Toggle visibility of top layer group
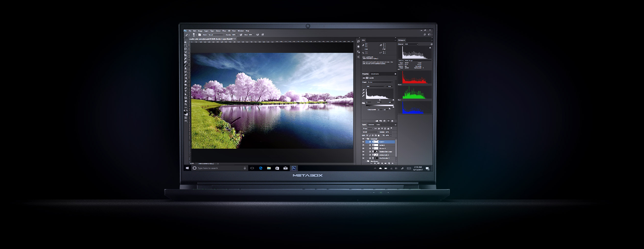Screen dimensions: 644x249 point(363,139)
